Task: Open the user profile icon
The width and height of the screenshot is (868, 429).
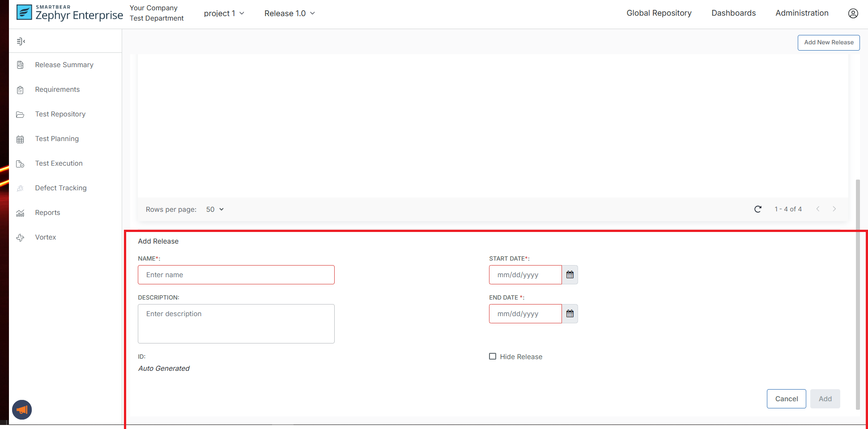Action: [853, 13]
